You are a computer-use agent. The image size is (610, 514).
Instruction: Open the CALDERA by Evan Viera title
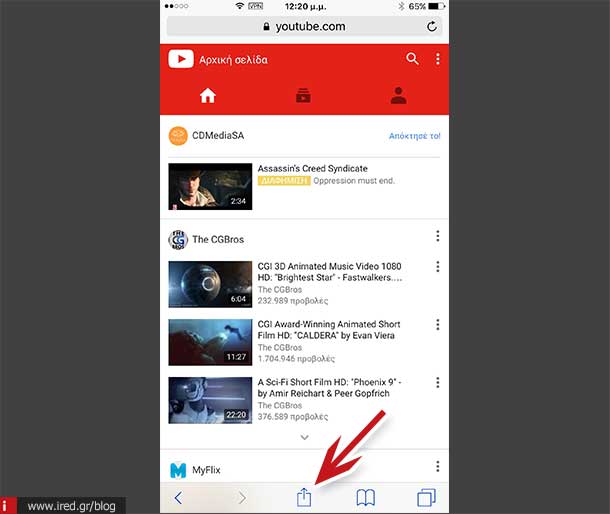click(x=329, y=330)
